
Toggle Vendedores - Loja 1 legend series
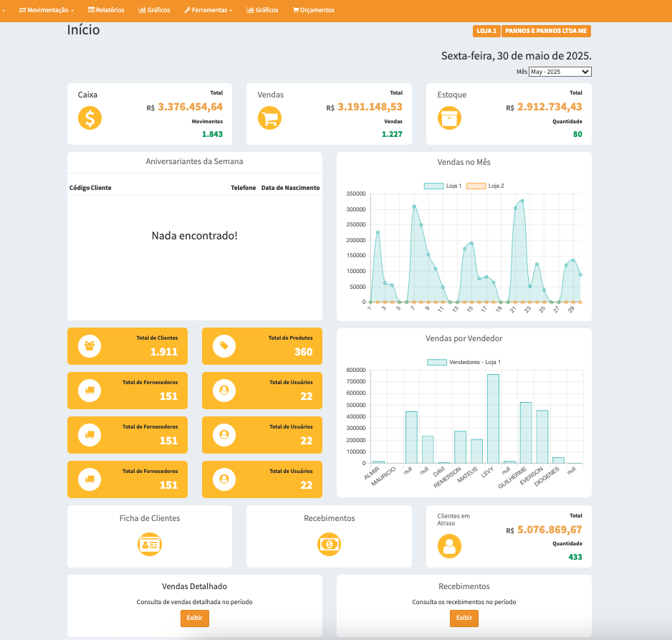click(464, 362)
